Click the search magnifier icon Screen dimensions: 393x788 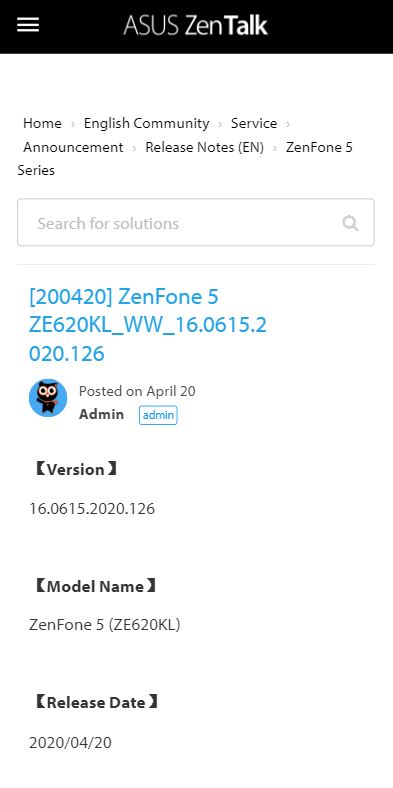point(350,223)
